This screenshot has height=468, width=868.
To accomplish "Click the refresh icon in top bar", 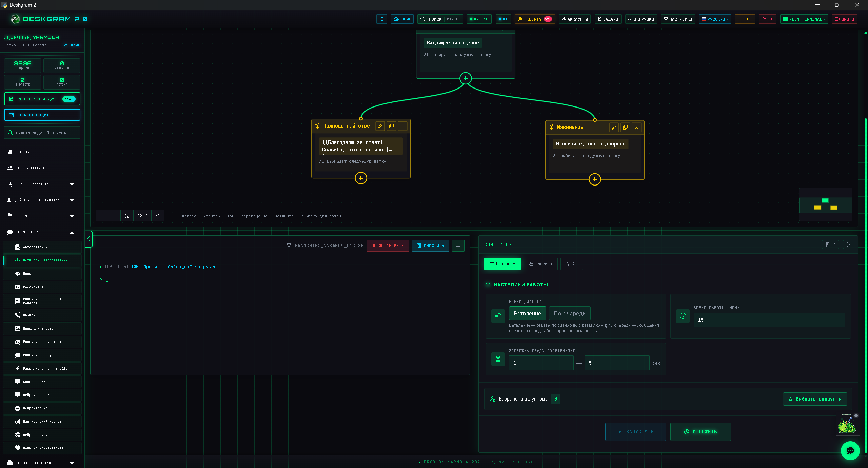I will [382, 19].
